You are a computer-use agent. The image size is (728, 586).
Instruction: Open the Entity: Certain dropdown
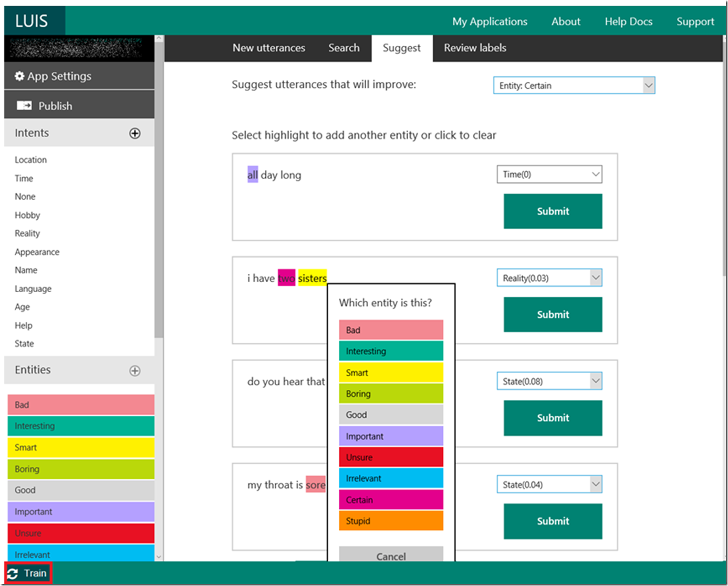(x=574, y=86)
